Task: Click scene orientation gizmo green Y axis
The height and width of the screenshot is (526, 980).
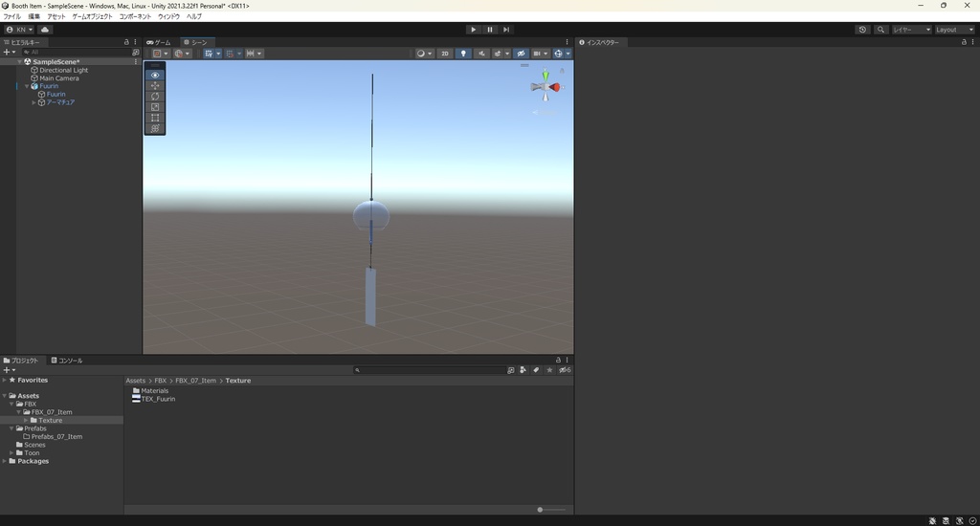Action: [x=546, y=76]
